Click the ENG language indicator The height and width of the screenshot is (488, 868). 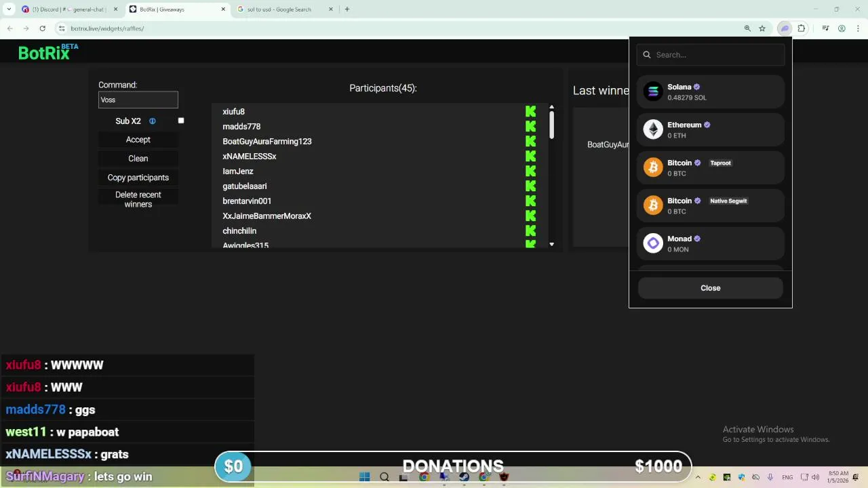787,477
